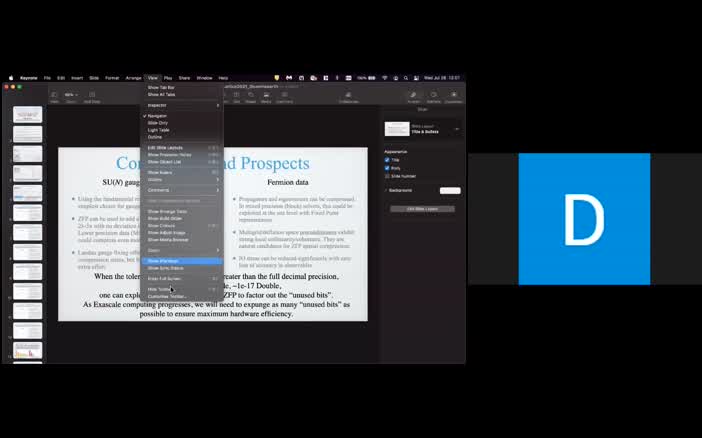This screenshot has width=702, height=438.
Task: Choose Customise Toolbar…
Action: coord(182,296)
